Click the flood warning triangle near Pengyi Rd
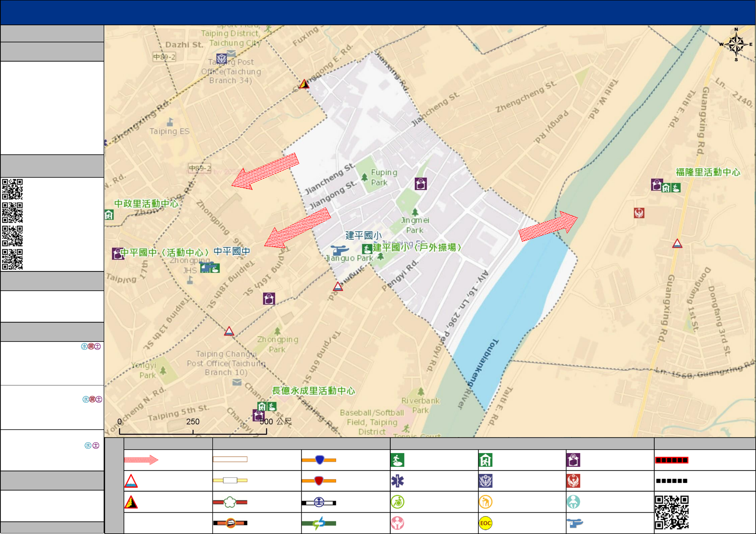Screen dimensions: 756x534 (337, 286)
